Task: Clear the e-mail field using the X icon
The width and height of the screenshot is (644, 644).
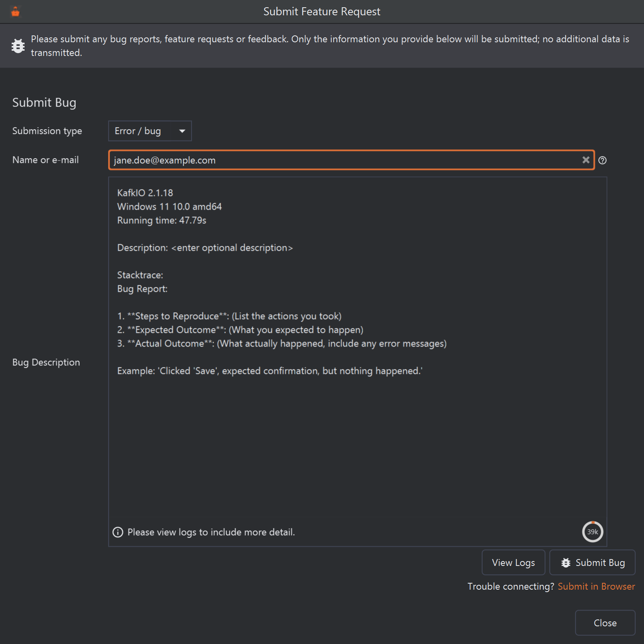Action: pyautogui.click(x=586, y=160)
